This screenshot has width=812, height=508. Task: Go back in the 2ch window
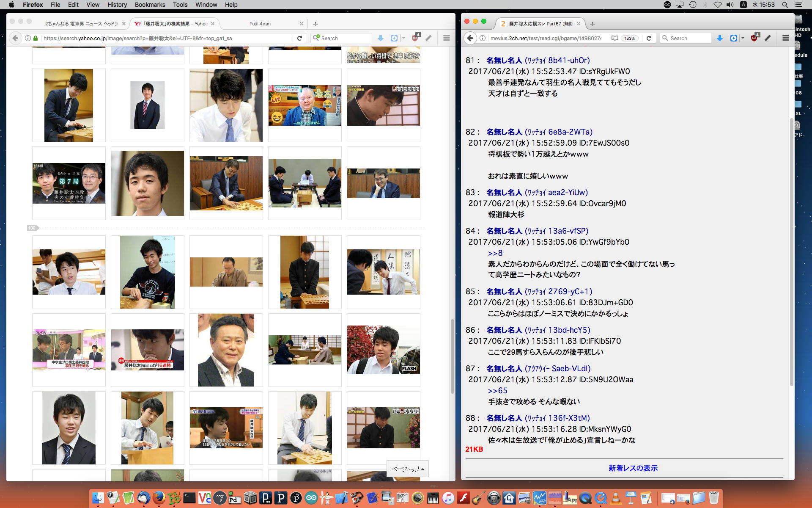click(470, 38)
